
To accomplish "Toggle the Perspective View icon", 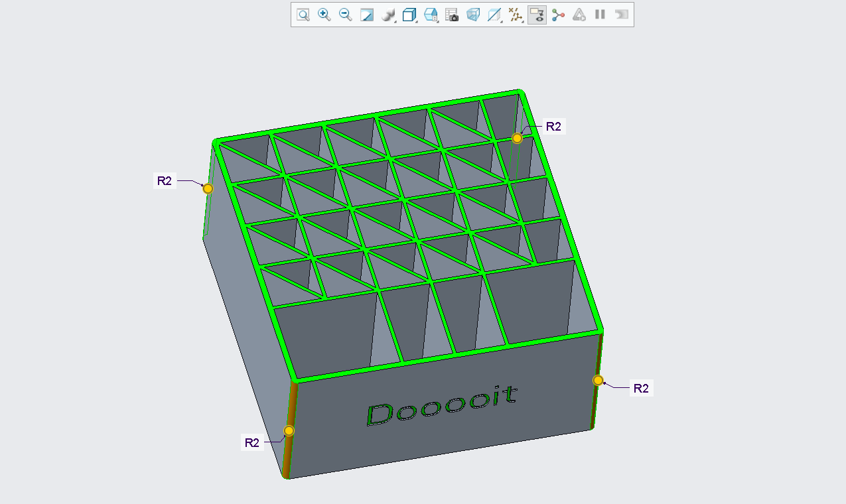I will (473, 15).
